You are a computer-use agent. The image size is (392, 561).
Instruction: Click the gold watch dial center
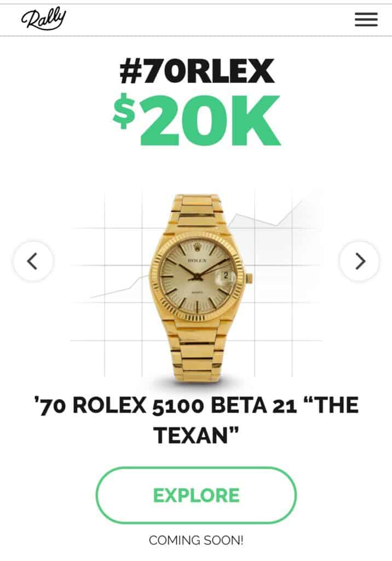(x=197, y=277)
